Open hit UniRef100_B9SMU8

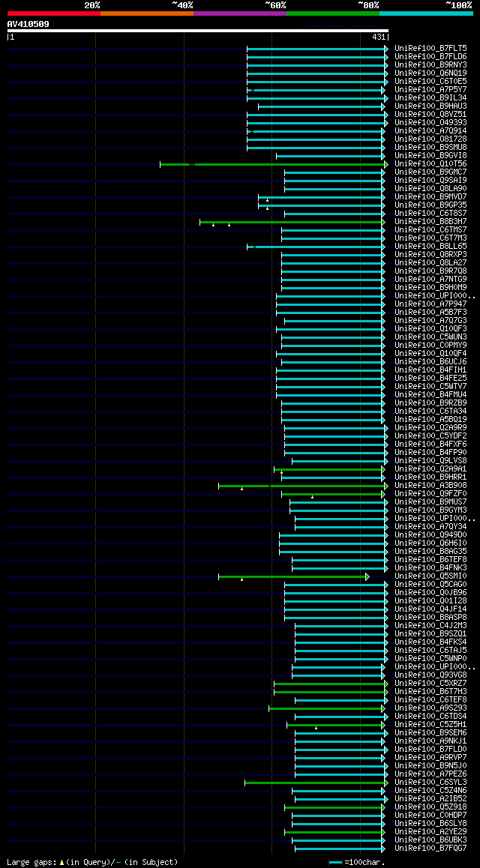point(430,148)
